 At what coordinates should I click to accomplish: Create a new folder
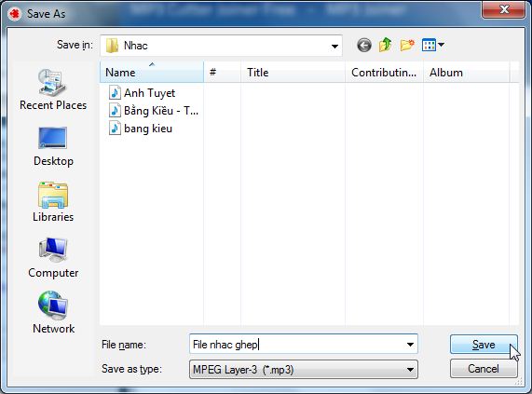[x=407, y=45]
